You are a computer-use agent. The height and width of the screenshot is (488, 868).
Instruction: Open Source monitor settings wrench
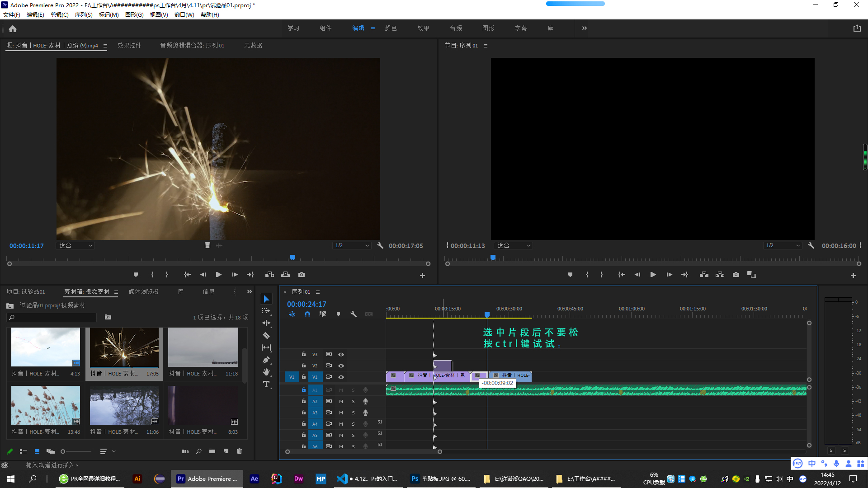click(380, 245)
